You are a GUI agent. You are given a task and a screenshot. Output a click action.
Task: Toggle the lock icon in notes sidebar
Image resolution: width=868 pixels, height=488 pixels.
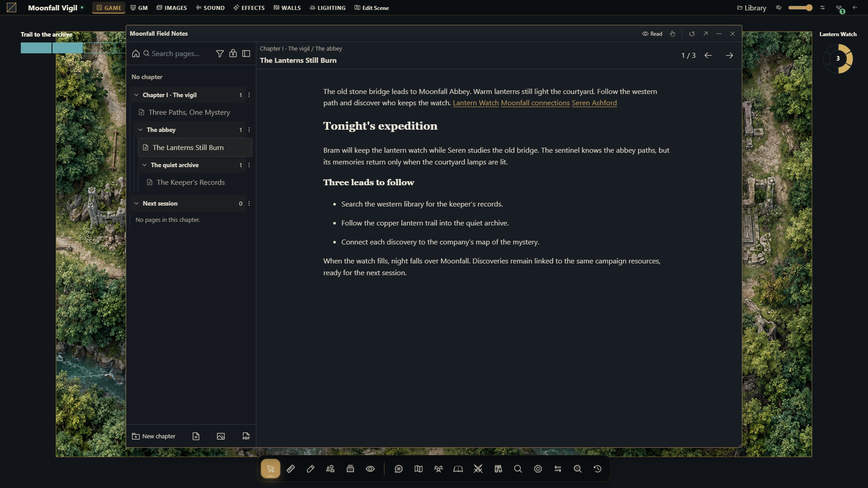coord(233,53)
